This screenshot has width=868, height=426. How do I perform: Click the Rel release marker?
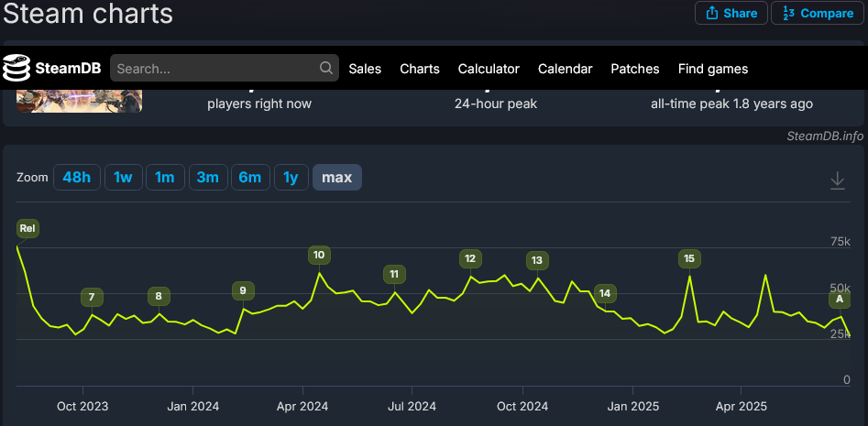[x=27, y=228]
